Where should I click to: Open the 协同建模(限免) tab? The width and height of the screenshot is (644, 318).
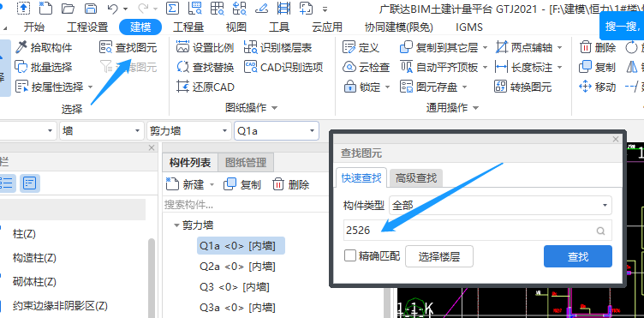(399, 27)
